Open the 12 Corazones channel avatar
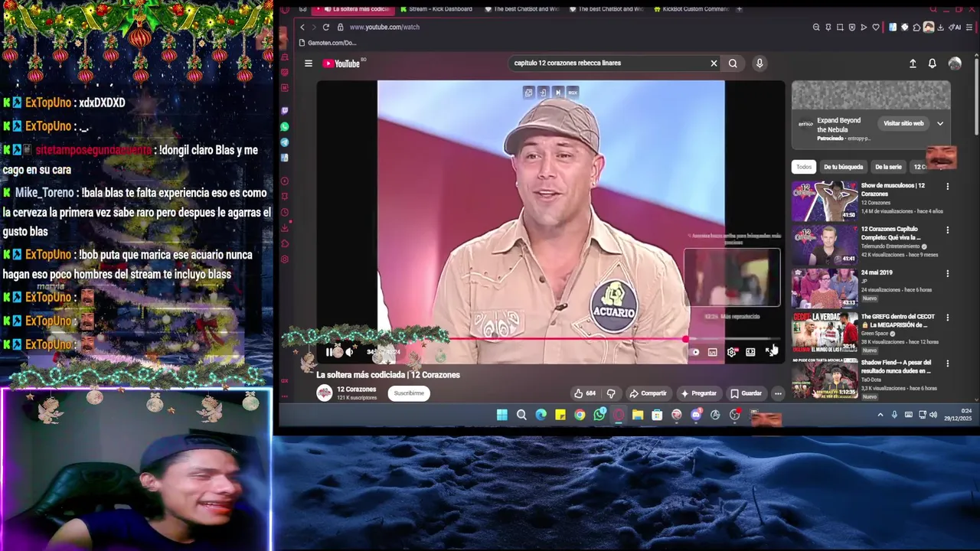This screenshot has height=551, width=980. coord(325,393)
